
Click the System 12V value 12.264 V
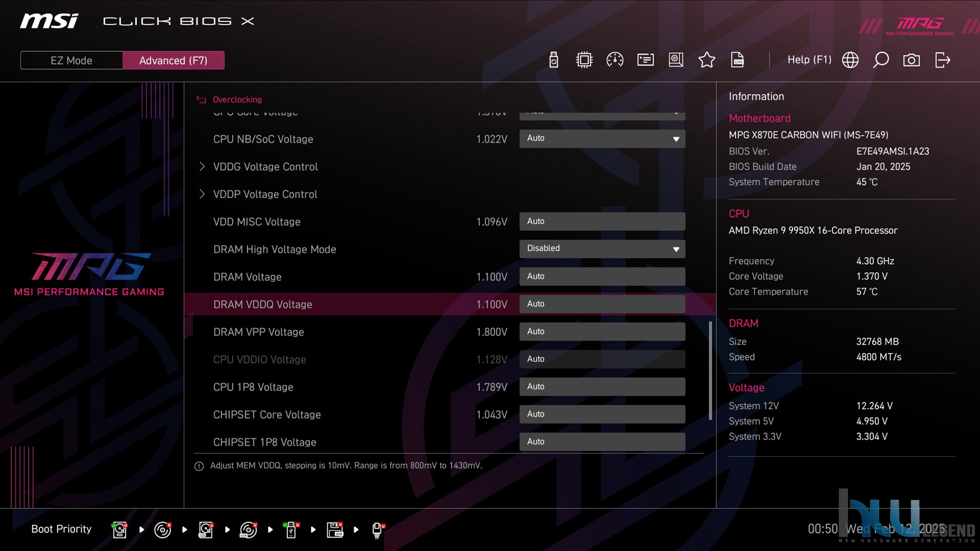pos(874,406)
